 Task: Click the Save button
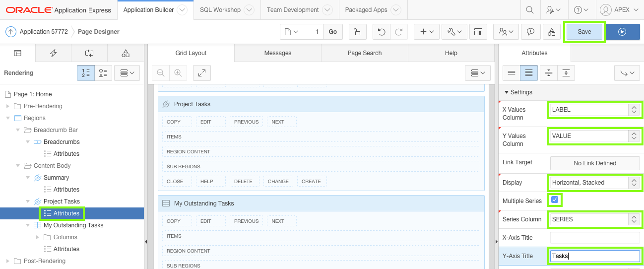[x=584, y=32]
